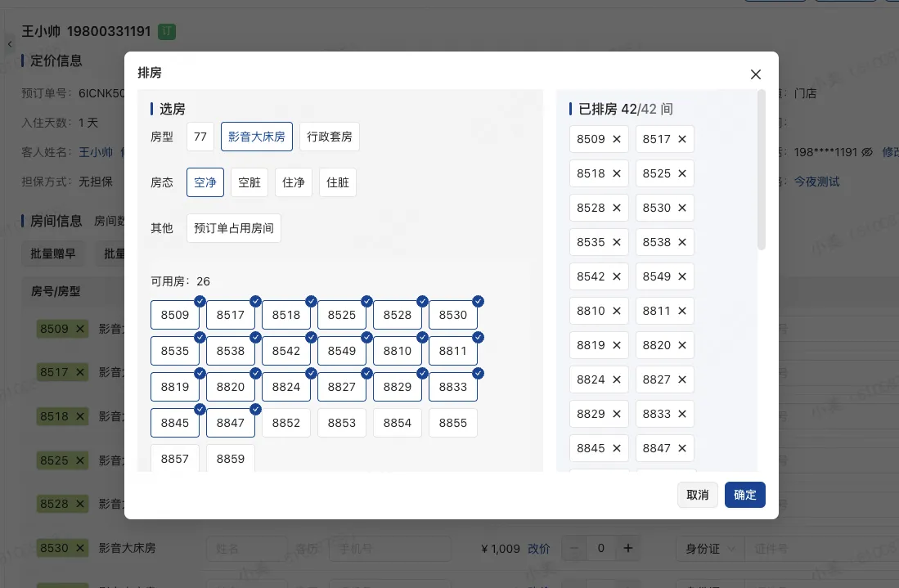Delete 8518 tag in background room table
The height and width of the screenshot is (588, 899).
click(x=80, y=416)
